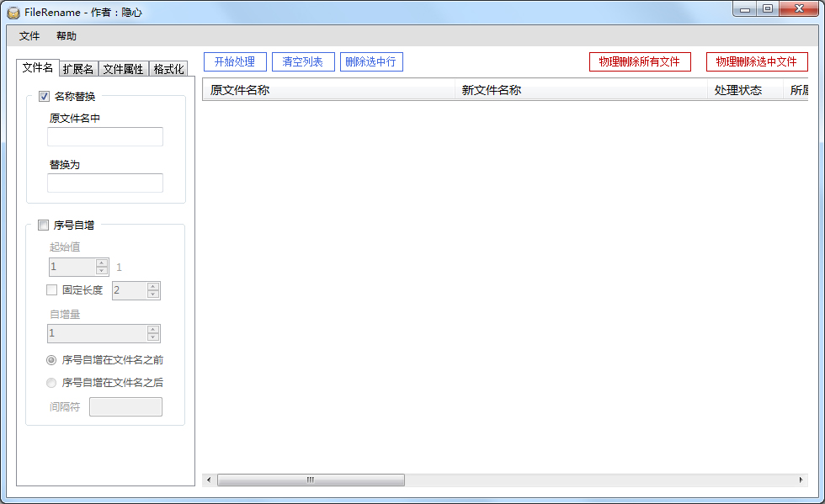Sort by 原文件名称 column header
This screenshot has height=504, width=825.
click(x=329, y=90)
